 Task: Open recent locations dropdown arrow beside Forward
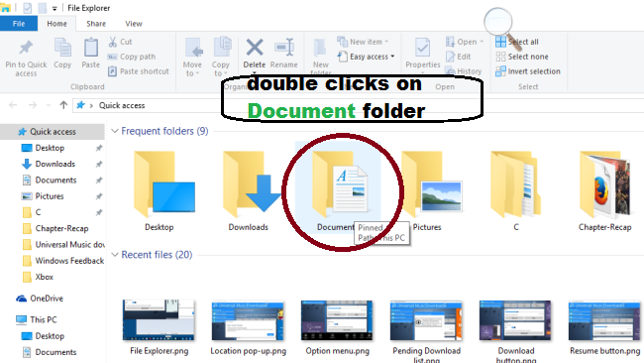pyautogui.click(x=49, y=105)
